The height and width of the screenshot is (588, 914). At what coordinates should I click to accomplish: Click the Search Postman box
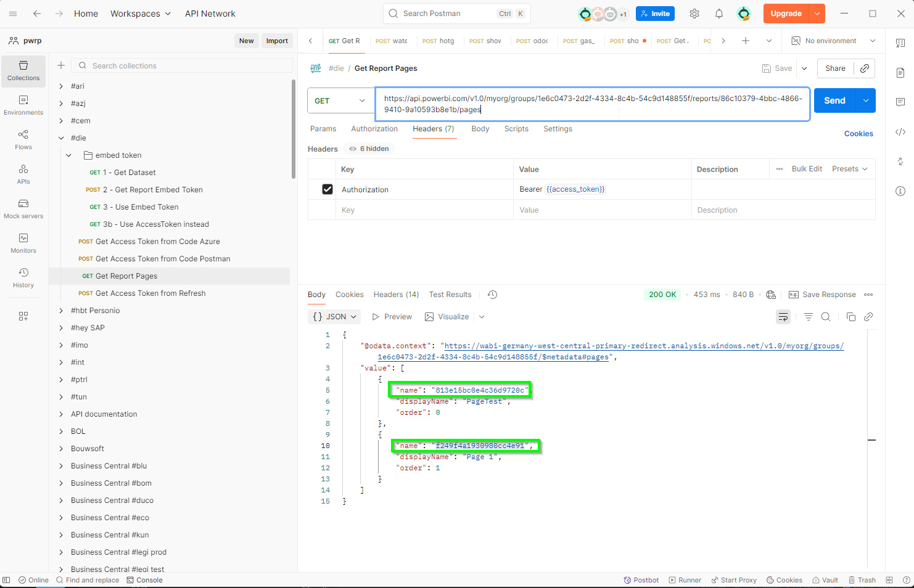tap(456, 14)
